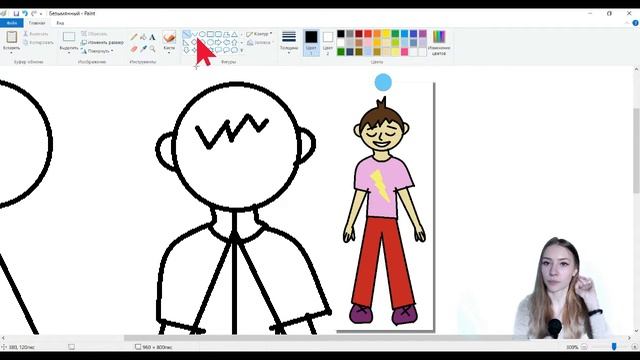Select the Color picker eyedropper tool
640x360 pixels.
coord(143,49)
